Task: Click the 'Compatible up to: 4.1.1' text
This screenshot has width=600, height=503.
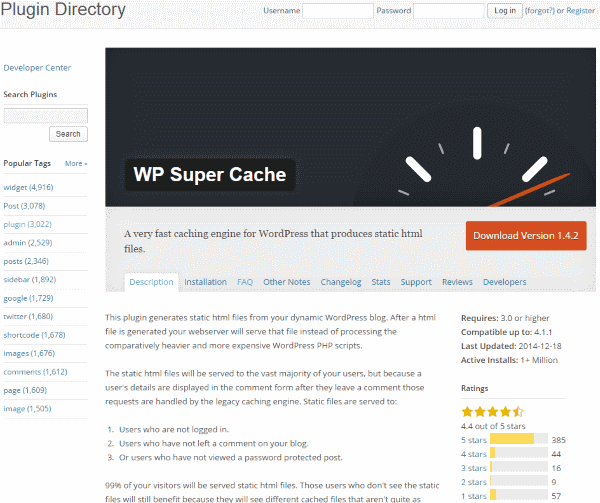Action: click(507, 332)
